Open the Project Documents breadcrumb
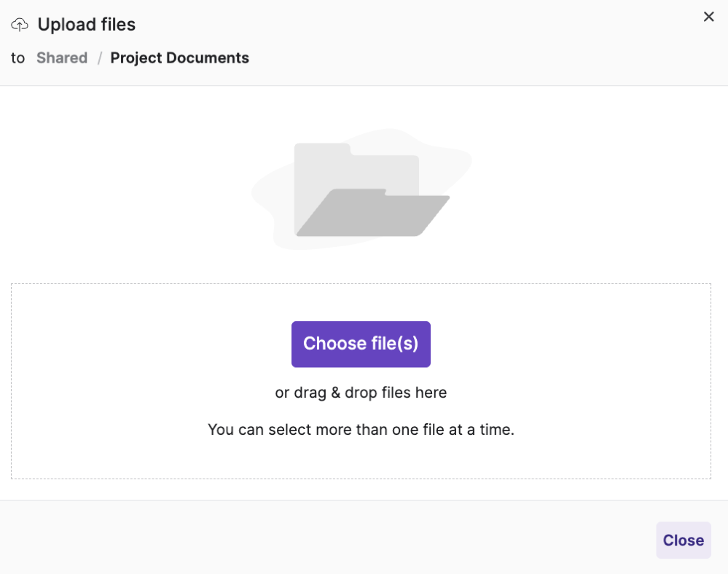728x574 pixels. point(179,58)
